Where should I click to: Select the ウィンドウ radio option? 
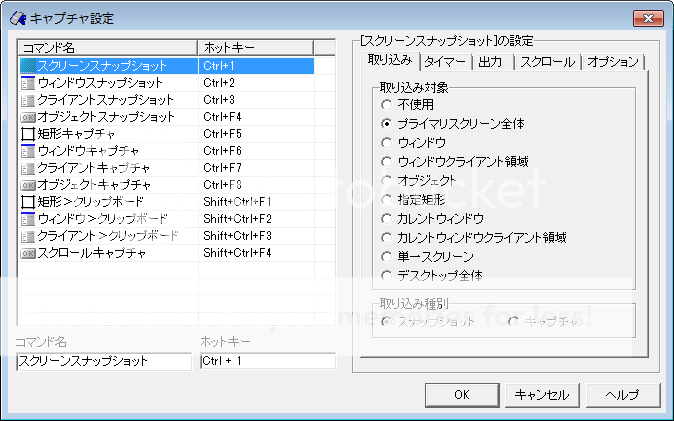(386, 142)
